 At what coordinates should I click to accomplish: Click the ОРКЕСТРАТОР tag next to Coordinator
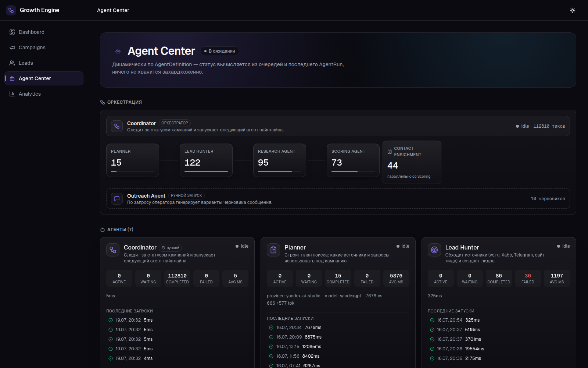[175, 123]
